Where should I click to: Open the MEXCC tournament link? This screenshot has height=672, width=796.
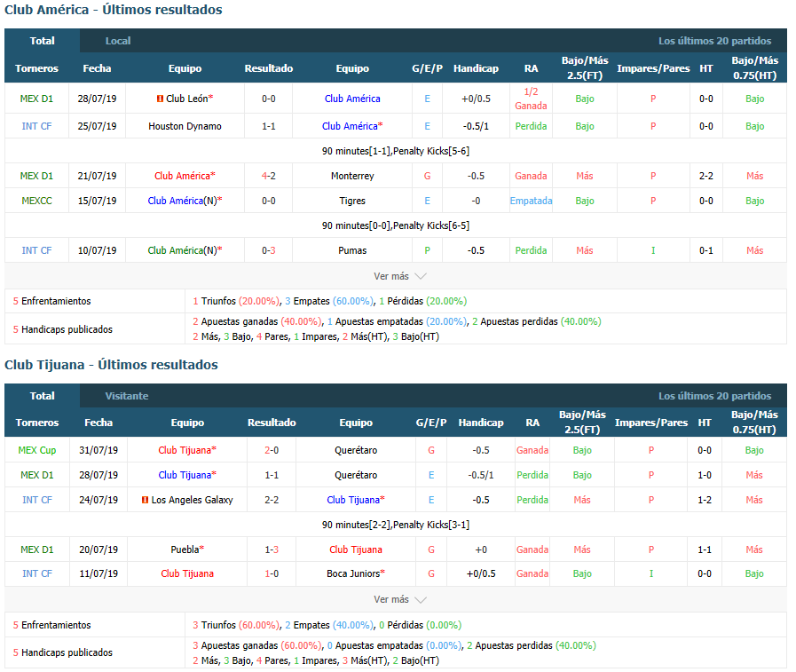pos(36,201)
